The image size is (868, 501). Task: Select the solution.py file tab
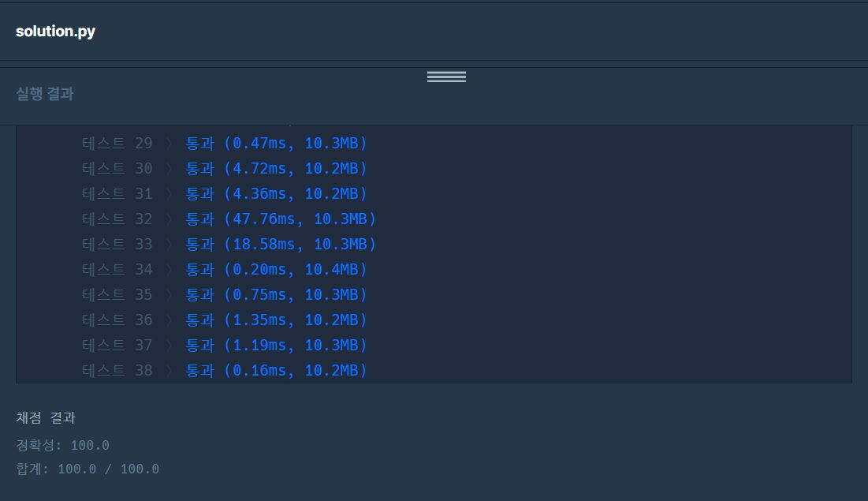tap(55, 32)
